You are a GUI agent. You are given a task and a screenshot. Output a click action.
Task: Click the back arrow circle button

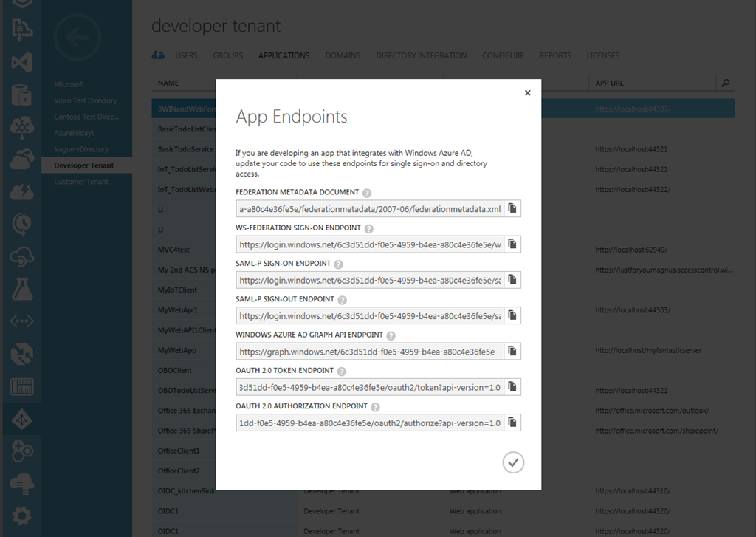77,37
